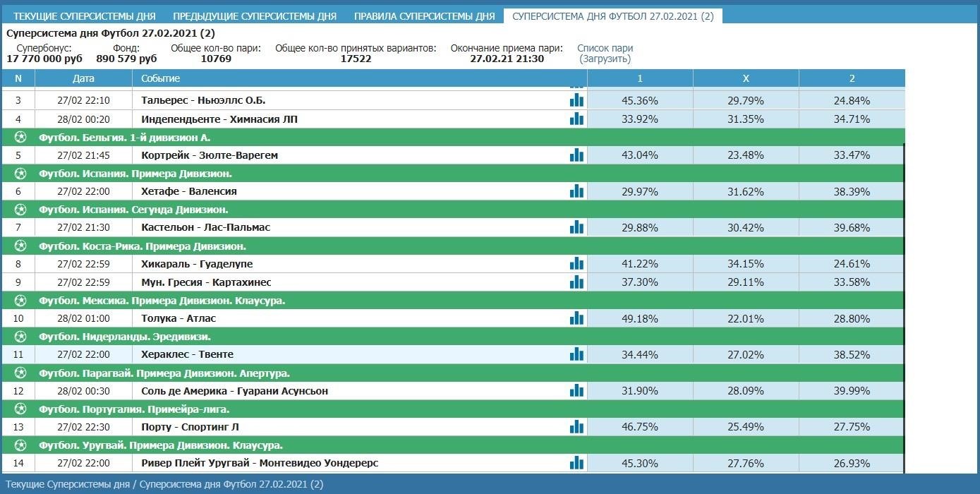Viewport: 980px width, 494px height.
Task: Click date 28/02 01:00 in row 10
Action: (83, 318)
